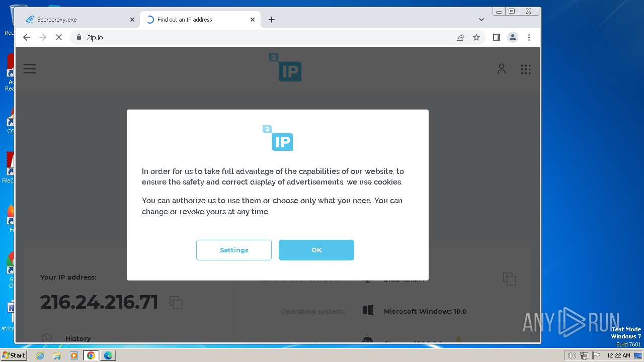Stop loading the page
The image size is (644, 362).
pos(59,37)
